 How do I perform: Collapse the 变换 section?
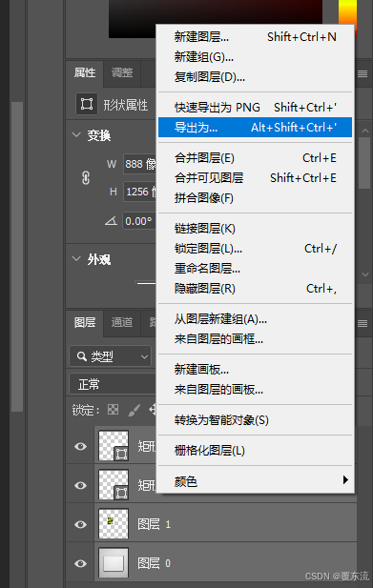pos(76,134)
